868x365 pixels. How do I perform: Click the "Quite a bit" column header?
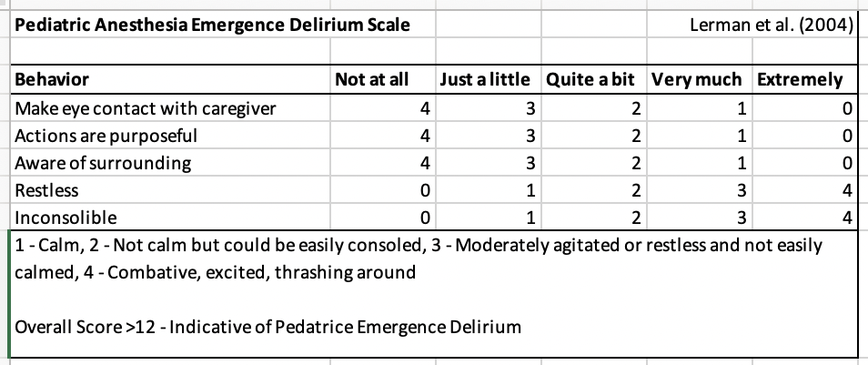(590, 80)
